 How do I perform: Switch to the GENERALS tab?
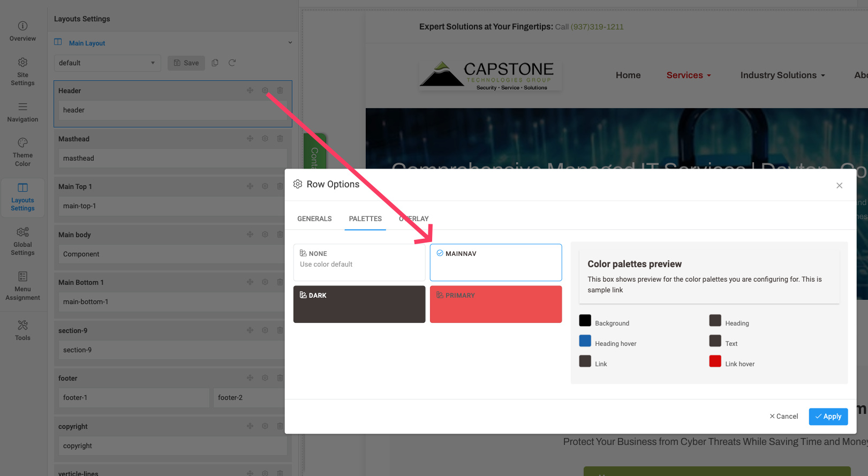pos(314,218)
